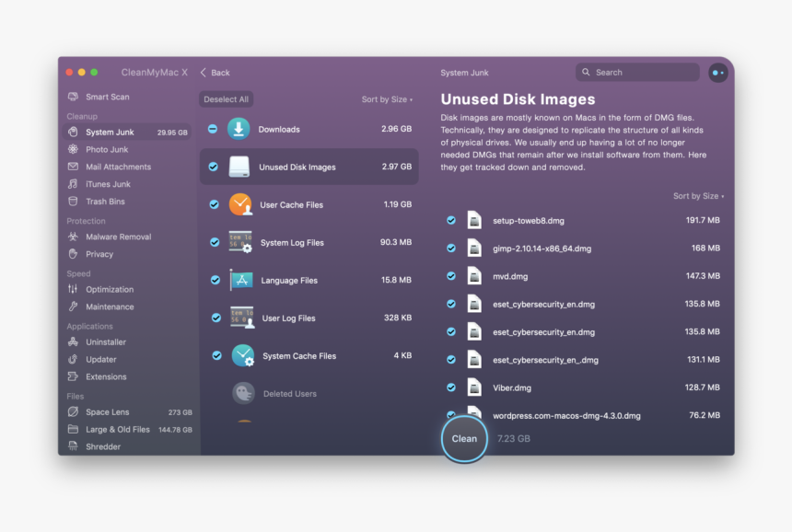Click the Uninstaller icon in sidebar

click(x=74, y=341)
